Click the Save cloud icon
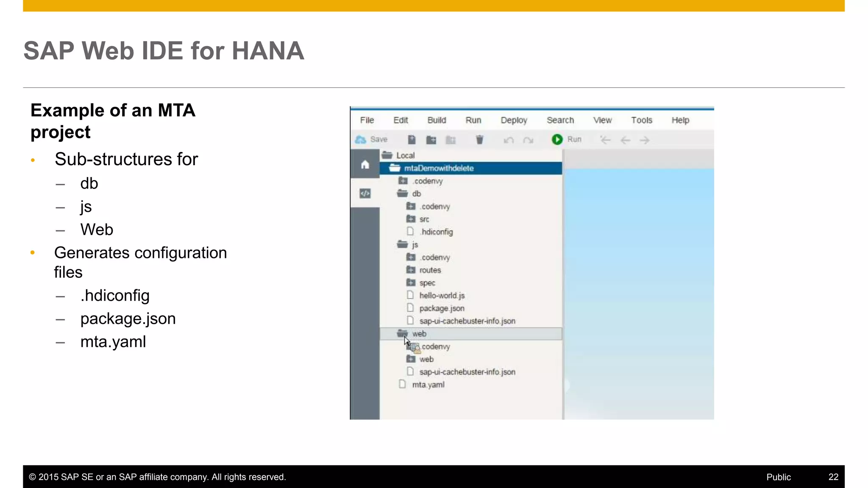Image resolution: width=868 pixels, height=488 pixels. 360,139
